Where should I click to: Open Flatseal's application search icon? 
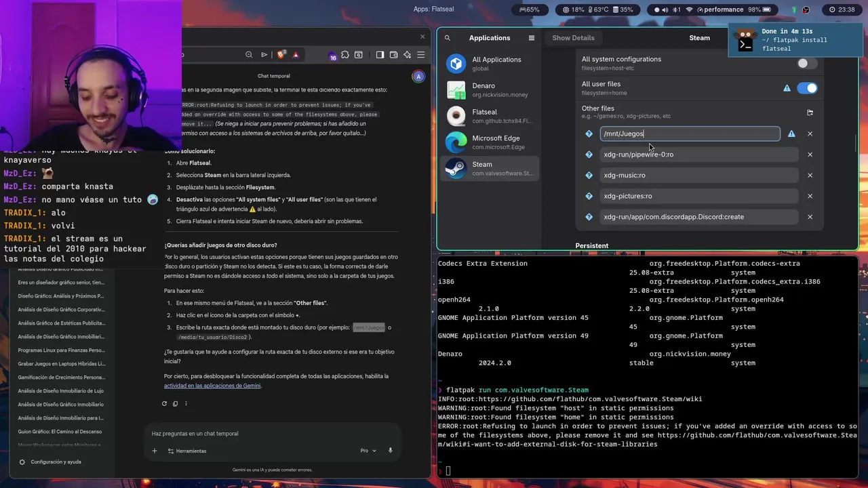pos(448,38)
